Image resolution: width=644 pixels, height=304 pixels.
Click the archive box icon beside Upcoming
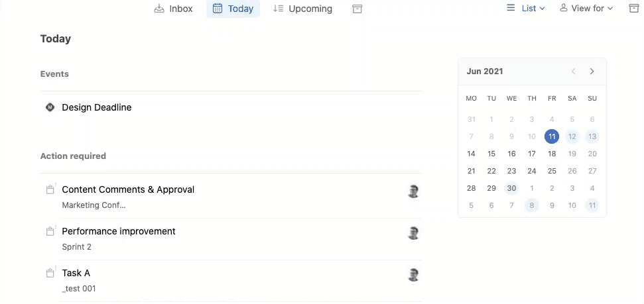tap(357, 9)
